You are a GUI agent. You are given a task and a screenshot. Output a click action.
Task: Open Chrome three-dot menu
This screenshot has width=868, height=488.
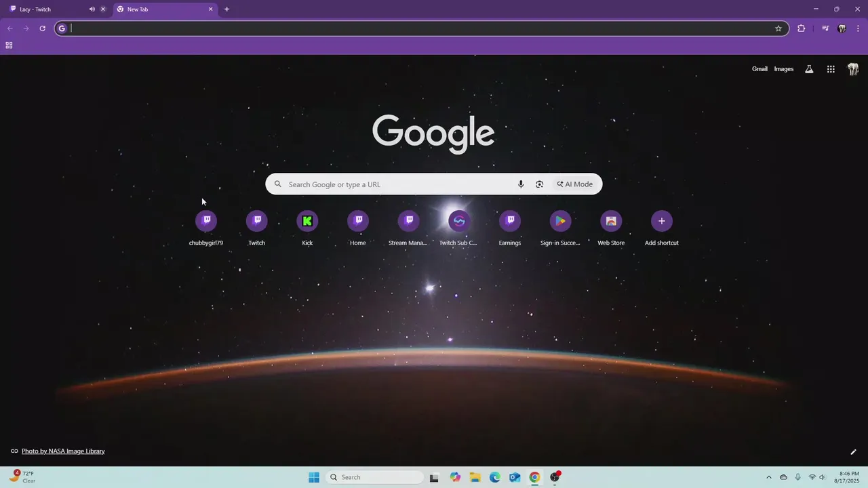pyautogui.click(x=858, y=28)
